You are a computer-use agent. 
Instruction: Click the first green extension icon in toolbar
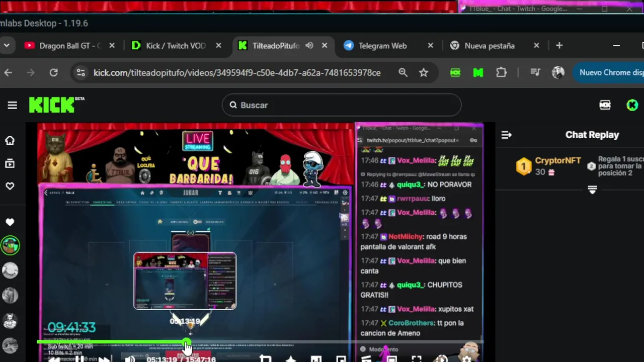[455, 73]
